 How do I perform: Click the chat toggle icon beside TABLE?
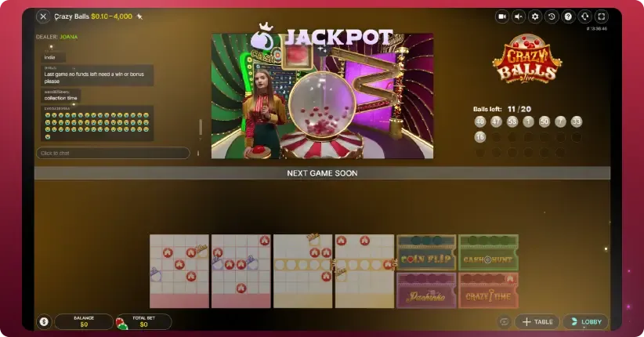coord(504,322)
